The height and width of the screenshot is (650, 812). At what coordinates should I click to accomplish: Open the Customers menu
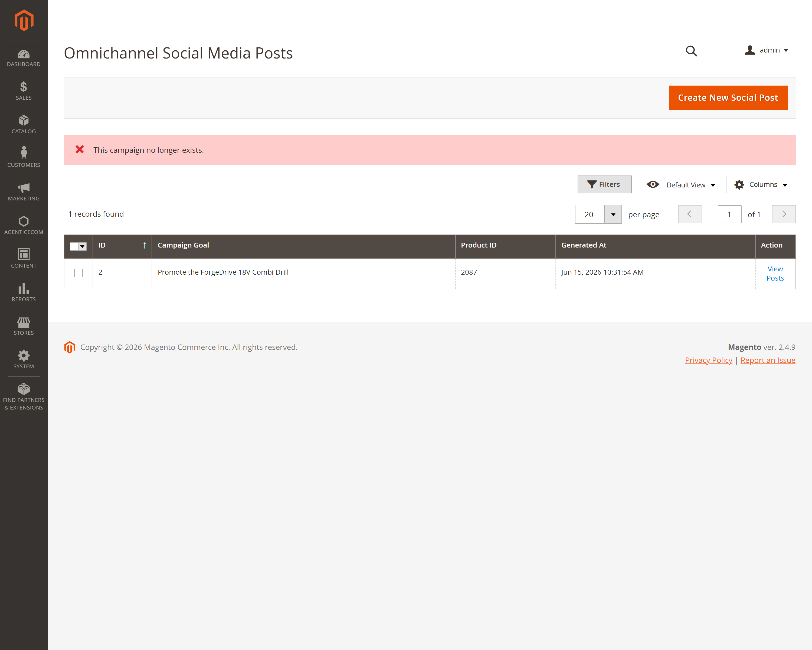pyautogui.click(x=24, y=157)
